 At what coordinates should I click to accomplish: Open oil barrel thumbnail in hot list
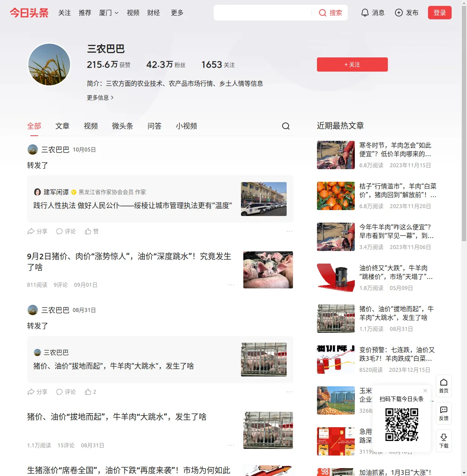[x=336, y=278]
